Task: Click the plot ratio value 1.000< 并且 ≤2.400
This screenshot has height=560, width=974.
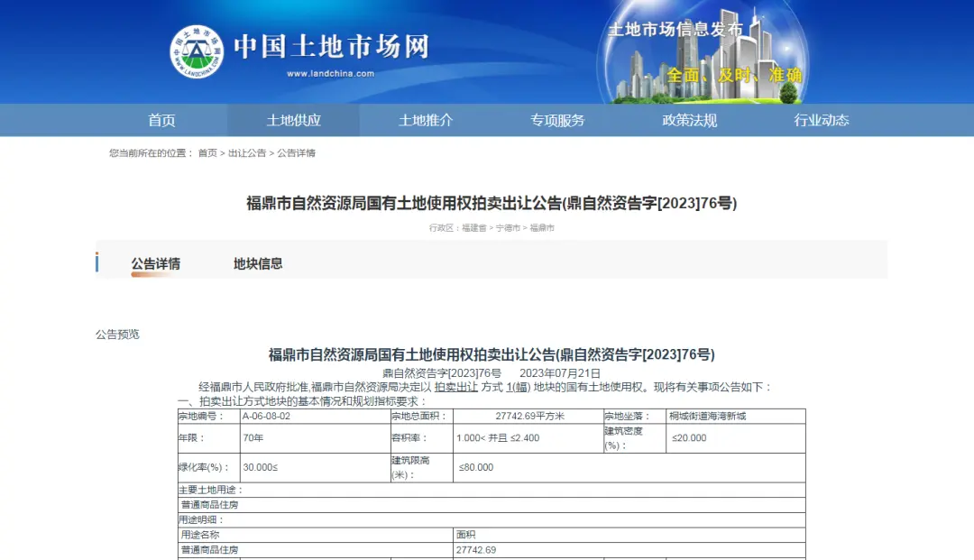Action: 528,438
